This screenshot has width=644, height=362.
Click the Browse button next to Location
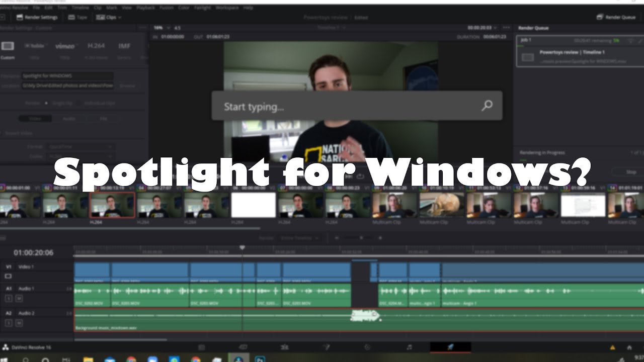127,86
